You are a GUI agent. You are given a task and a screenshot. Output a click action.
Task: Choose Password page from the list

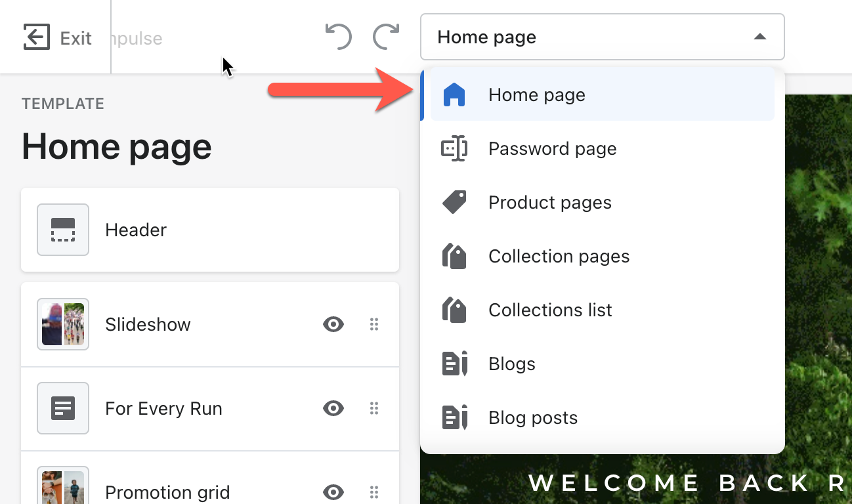(x=603, y=149)
